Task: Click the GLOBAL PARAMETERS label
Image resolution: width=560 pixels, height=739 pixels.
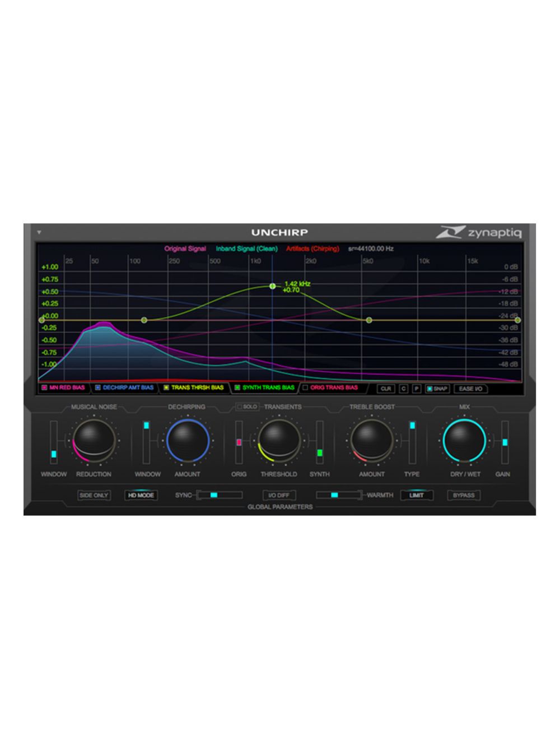Action: point(280,507)
